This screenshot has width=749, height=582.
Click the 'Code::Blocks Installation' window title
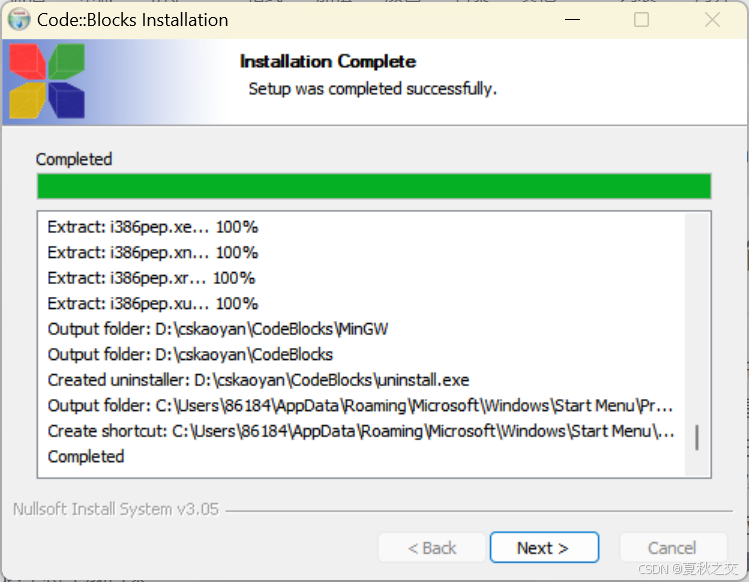132,20
